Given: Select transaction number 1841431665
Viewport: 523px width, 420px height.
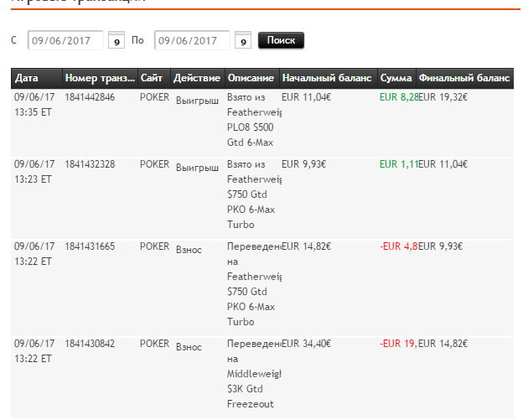Looking at the screenshot, I should 90,246.
